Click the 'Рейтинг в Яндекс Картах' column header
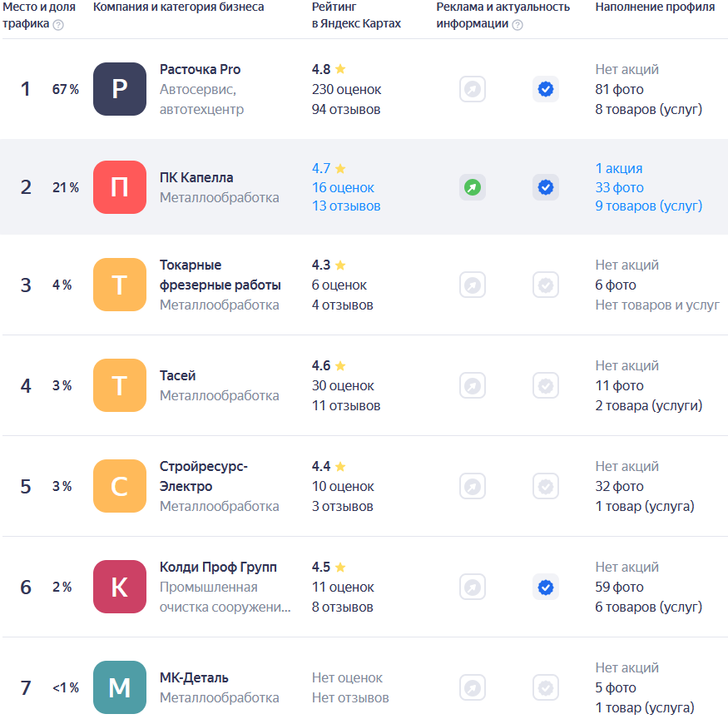This screenshot has width=728, height=724. [356, 16]
